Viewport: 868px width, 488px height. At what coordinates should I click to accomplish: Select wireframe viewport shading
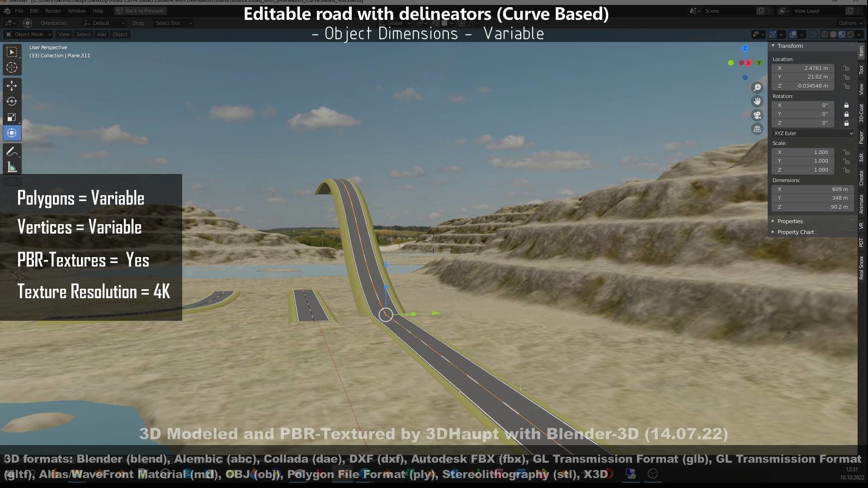point(825,34)
